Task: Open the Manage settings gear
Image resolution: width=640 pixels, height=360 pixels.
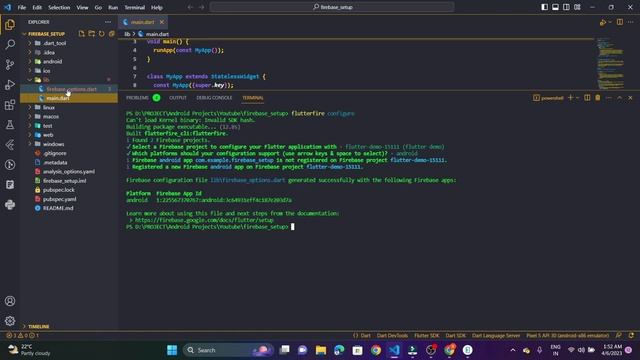Action: point(10,321)
